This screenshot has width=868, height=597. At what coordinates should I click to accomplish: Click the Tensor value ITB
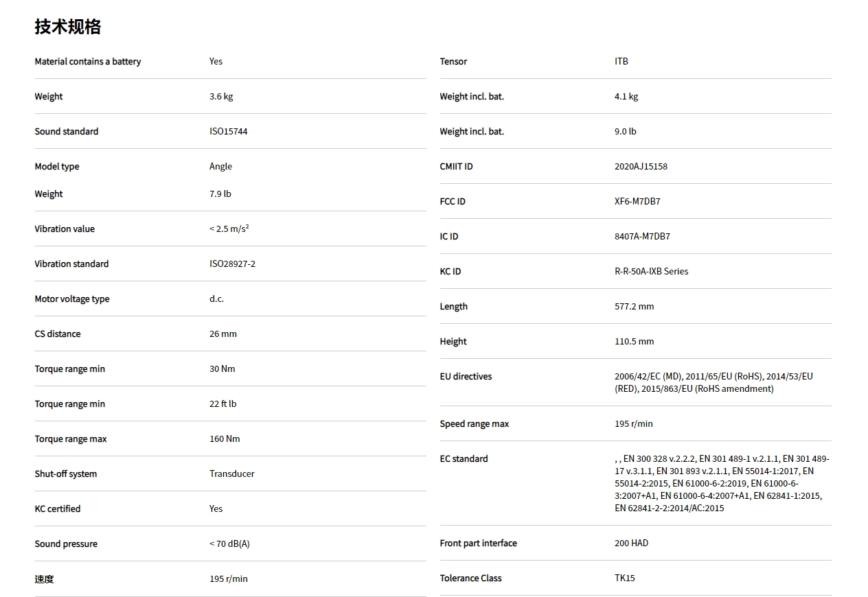[621, 62]
